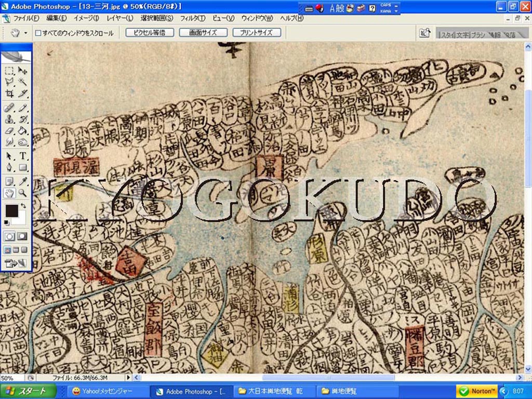Image resolution: width=532 pixels, height=399 pixels.
Task: Select the Slice tool
Action: pyautogui.click(x=23, y=93)
